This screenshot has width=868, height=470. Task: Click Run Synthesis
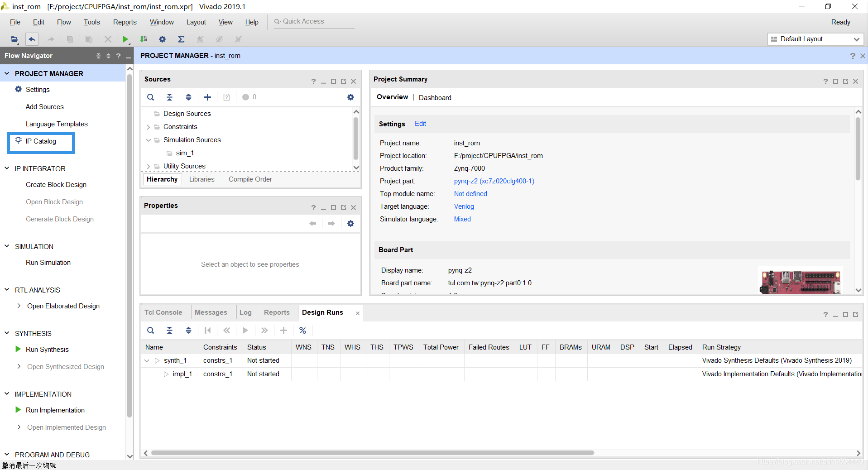pyautogui.click(x=47, y=350)
